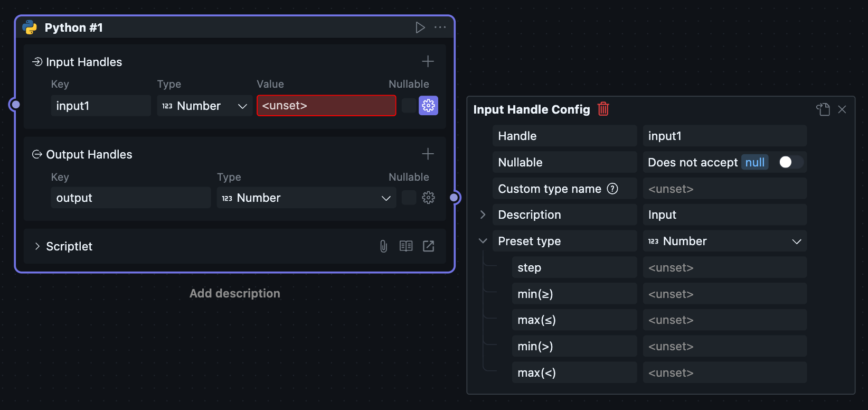Viewport: 868px width, 410px height.
Task: Run the Python #1 block
Action: pos(420,27)
